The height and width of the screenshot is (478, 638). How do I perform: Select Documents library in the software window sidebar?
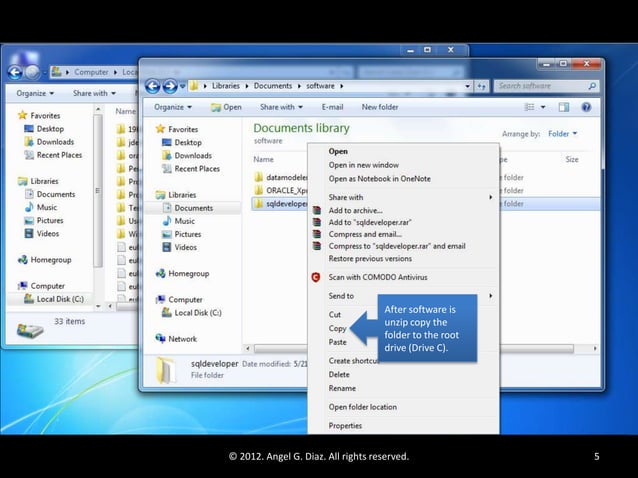pyautogui.click(x=188, y=208)
